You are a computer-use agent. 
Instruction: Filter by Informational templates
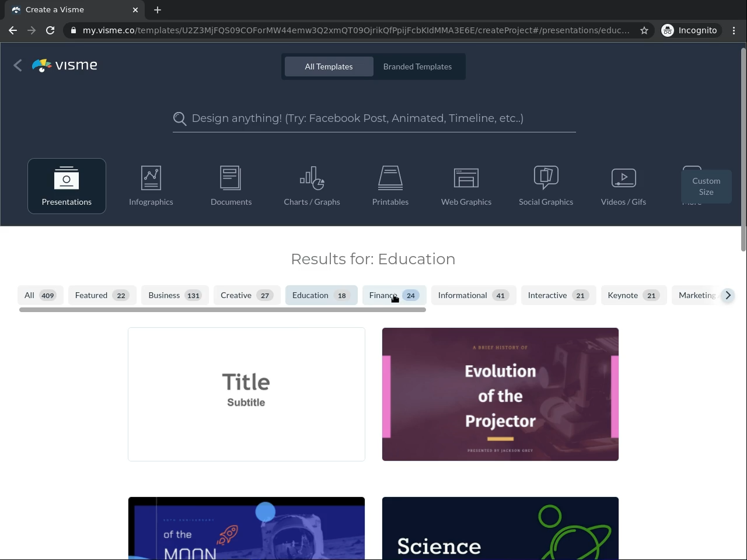[473, 295]
